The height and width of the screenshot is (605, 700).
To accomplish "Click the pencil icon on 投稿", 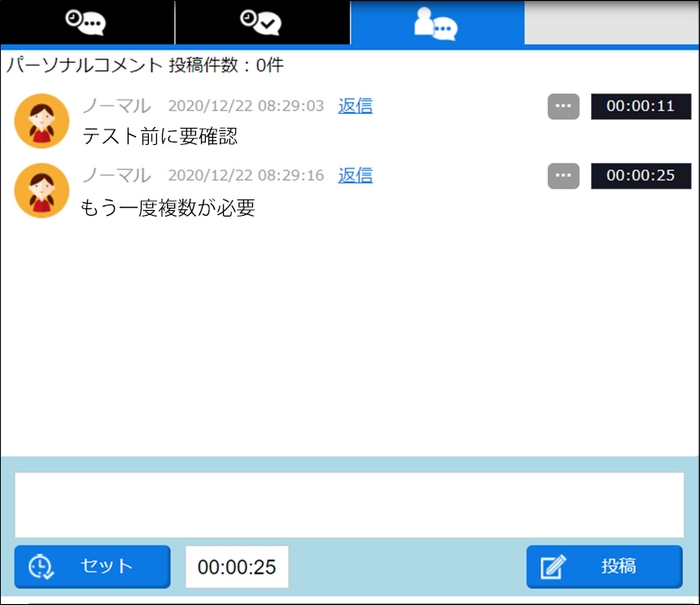I will 553,567.
